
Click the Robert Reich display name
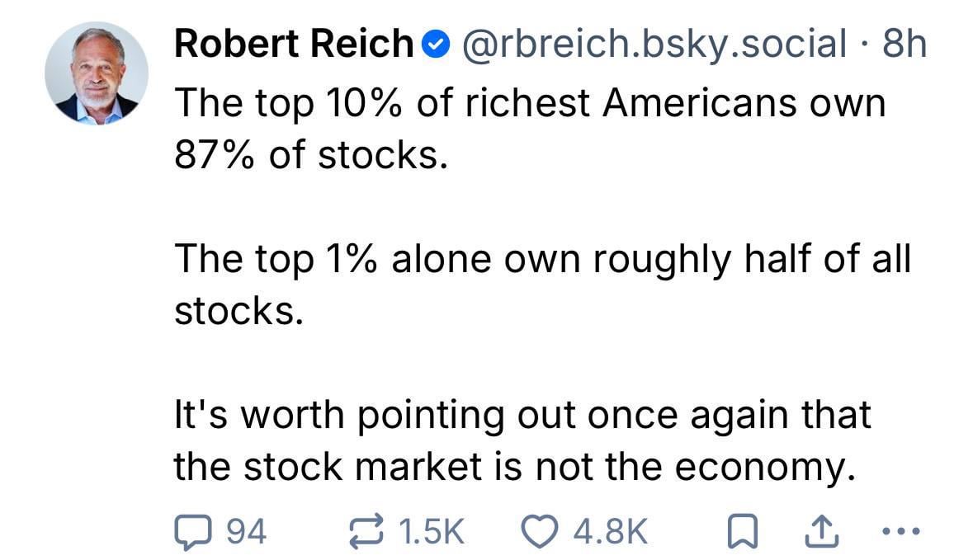point(293,45)
